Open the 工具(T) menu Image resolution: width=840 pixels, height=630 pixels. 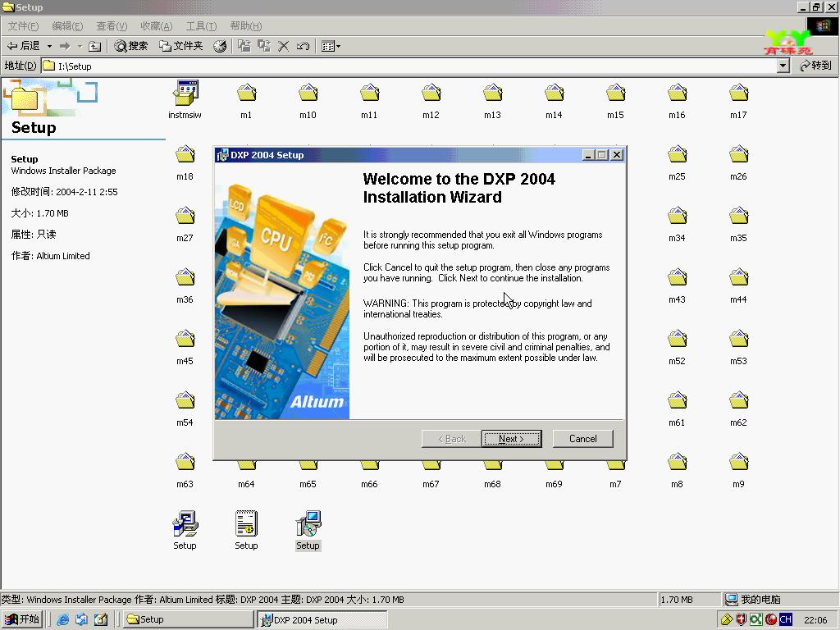[x=201, y=25]
